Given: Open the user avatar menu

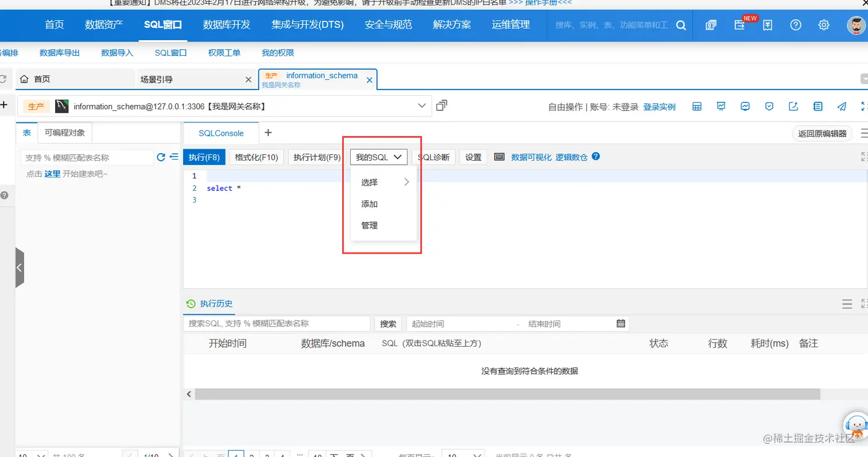Looking at the screenshot, I should pyautogui.click(x=856, y=25).
